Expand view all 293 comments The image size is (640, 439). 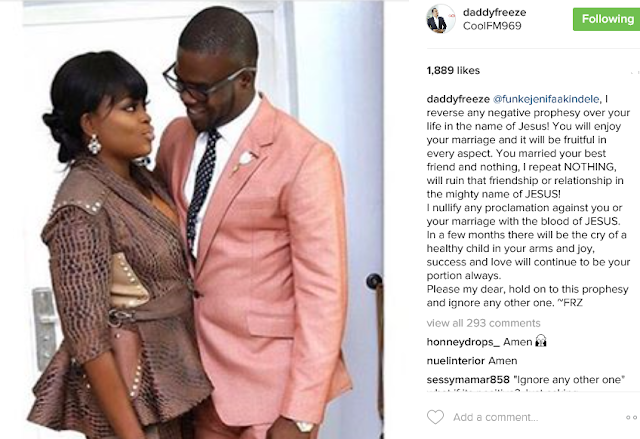(x=483, y=323)
